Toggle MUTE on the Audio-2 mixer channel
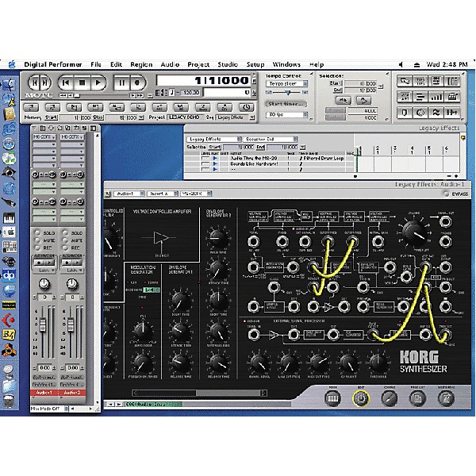Screen dimensions: 476x476 [65, 240]
